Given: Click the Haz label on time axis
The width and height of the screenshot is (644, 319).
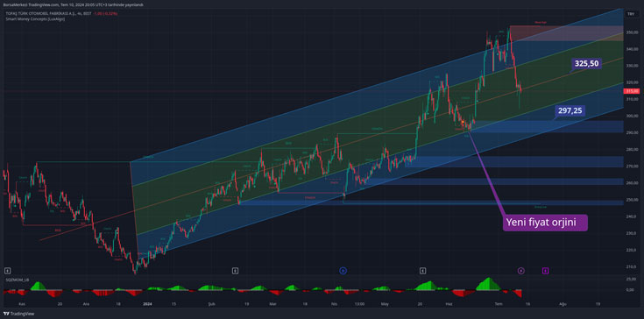Looking at the screenshot, I should pyautogui.click(x=449, y=304).
